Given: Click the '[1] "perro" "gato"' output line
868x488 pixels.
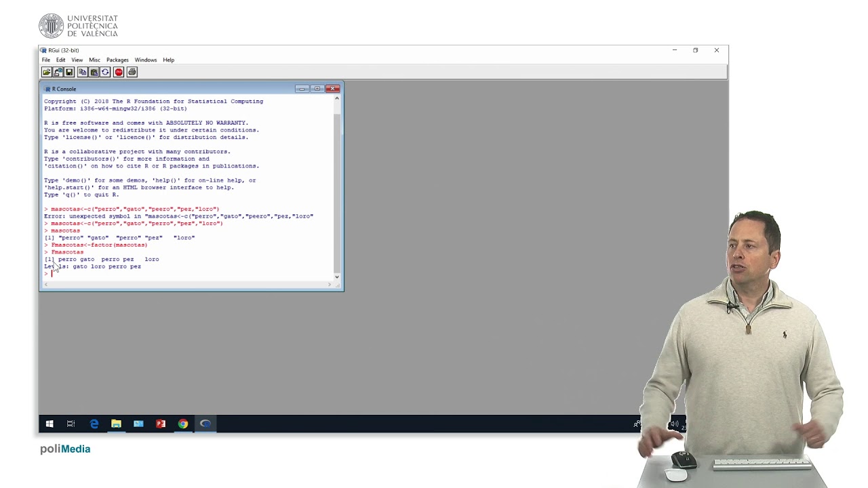Looking at the screenshot, I should point(119,238).
